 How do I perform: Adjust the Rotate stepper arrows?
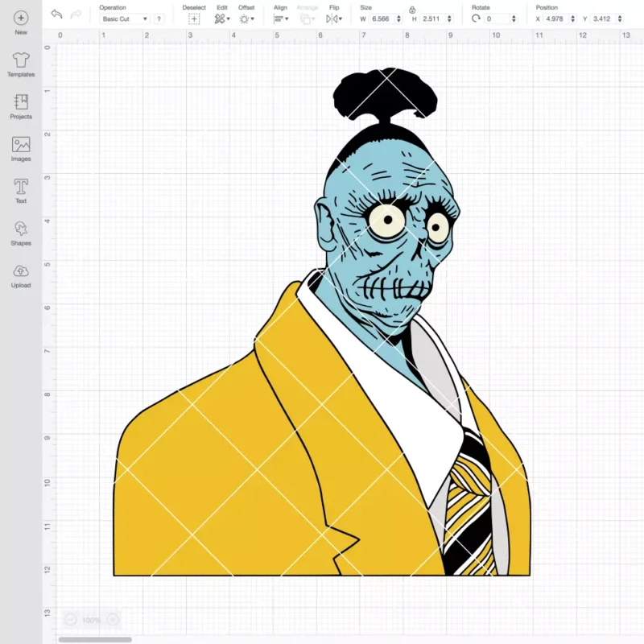(x=514, y=19)
